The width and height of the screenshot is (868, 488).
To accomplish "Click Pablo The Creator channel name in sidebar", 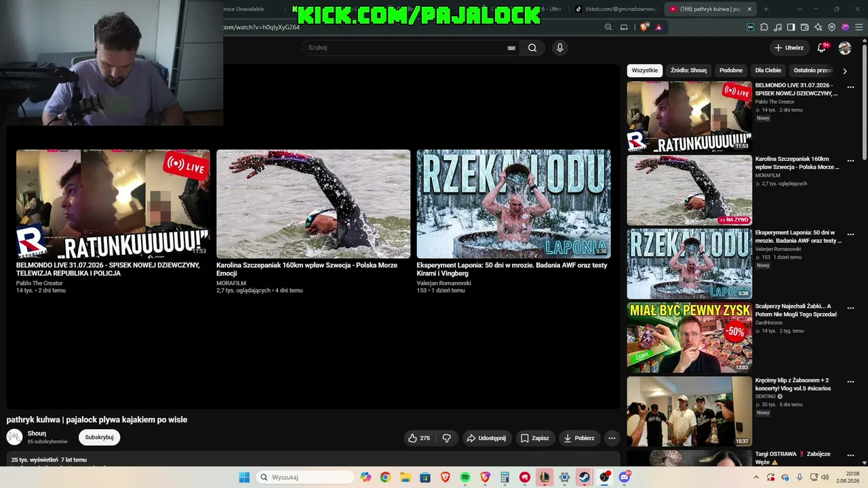I will pos(774,102).
